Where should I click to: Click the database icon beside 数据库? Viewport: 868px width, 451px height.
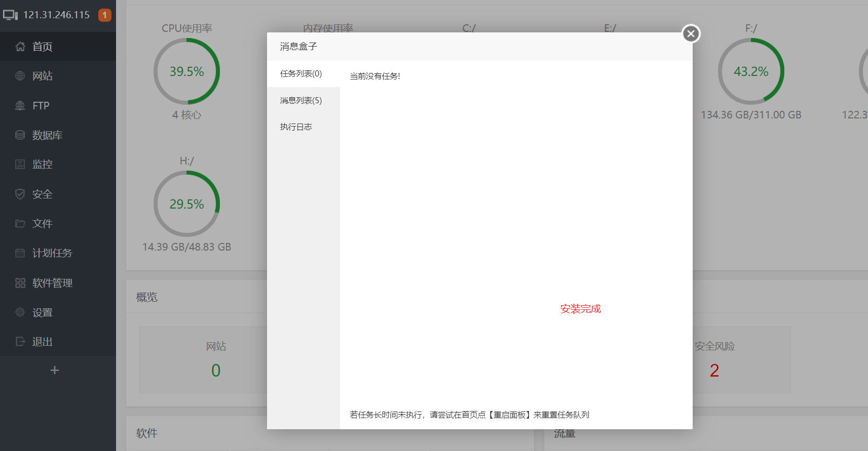(x=20, y=135)
